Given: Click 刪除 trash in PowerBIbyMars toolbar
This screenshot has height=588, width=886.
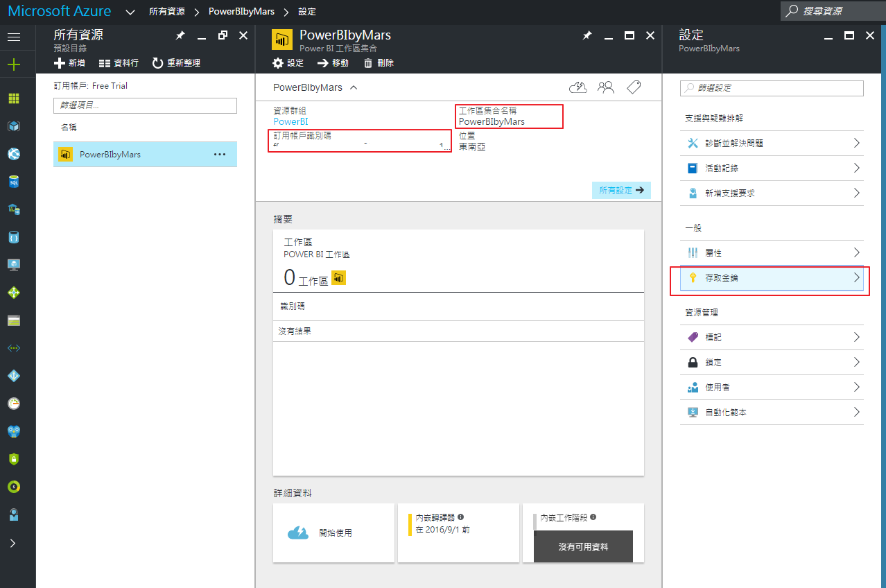Looking at the screenshot, I should coord(379,63).
